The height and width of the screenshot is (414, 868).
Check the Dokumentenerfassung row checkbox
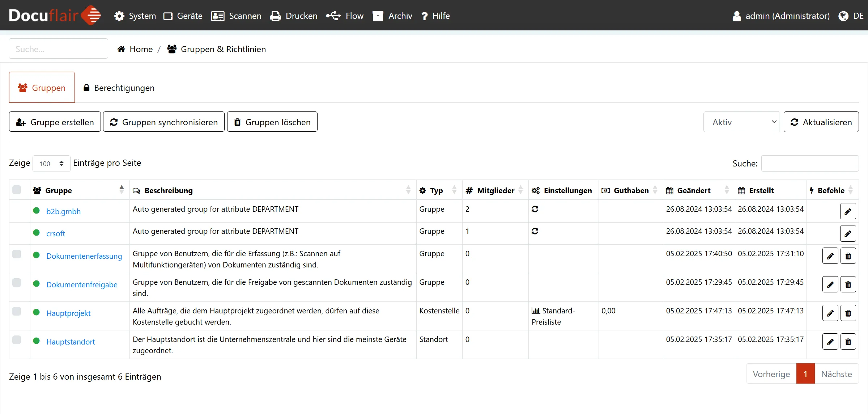(17, 254)
